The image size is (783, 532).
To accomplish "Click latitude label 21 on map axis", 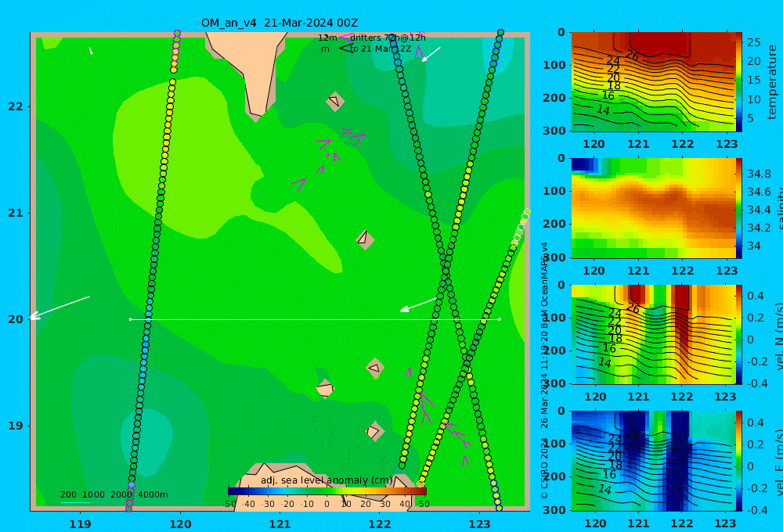I will click(x=16, y=213).
